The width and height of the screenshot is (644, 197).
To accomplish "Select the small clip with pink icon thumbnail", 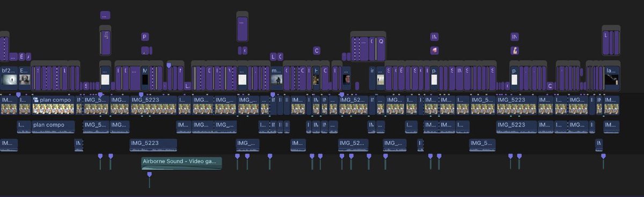I will (434, 50).
